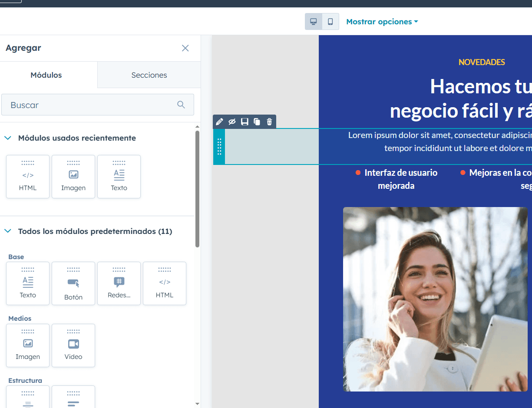Duplicate the selected module with copy icon
Screen dimensions: 532x408
[x=257, y=122]
